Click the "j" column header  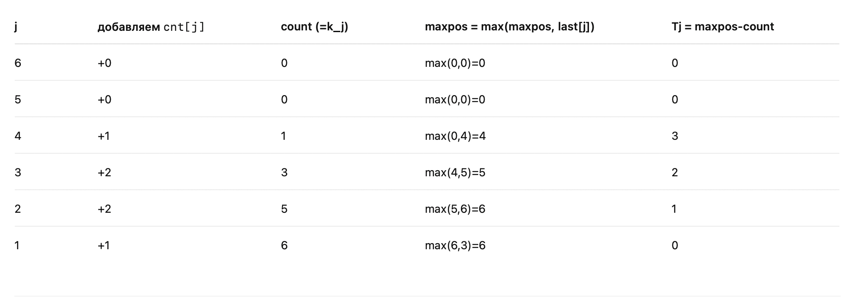point(16,27)
